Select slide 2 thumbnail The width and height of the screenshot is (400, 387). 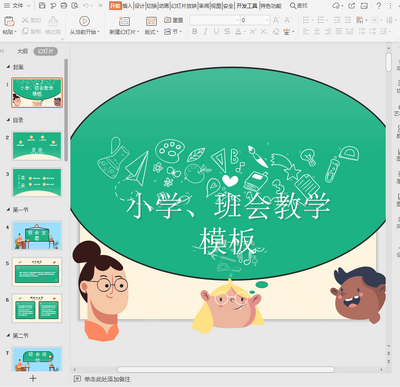coord(37,146)
